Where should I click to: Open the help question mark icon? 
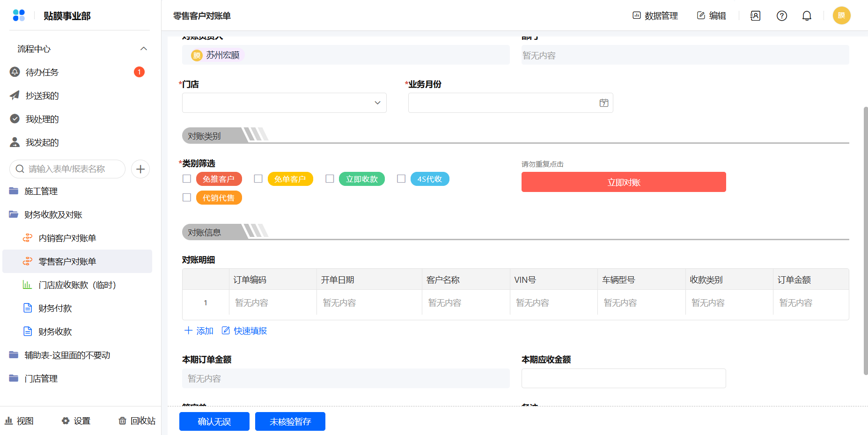click(782, 15)
